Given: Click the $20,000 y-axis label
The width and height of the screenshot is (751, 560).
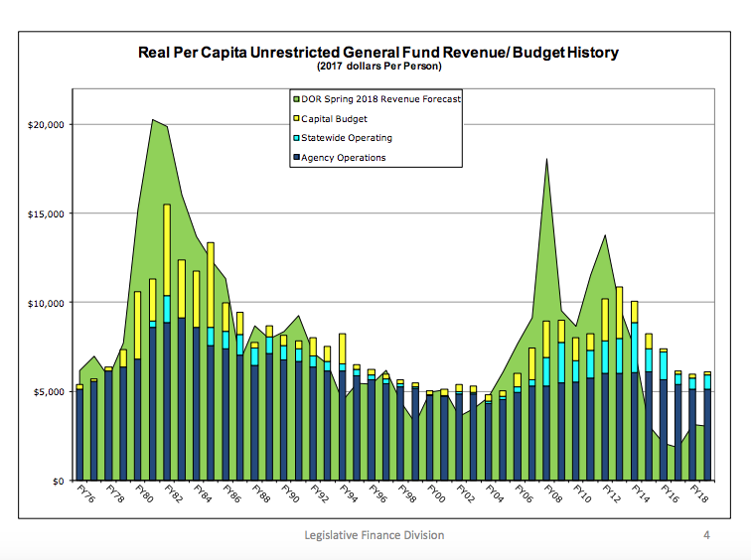Looking at the screenshot, I should point(46,125).
